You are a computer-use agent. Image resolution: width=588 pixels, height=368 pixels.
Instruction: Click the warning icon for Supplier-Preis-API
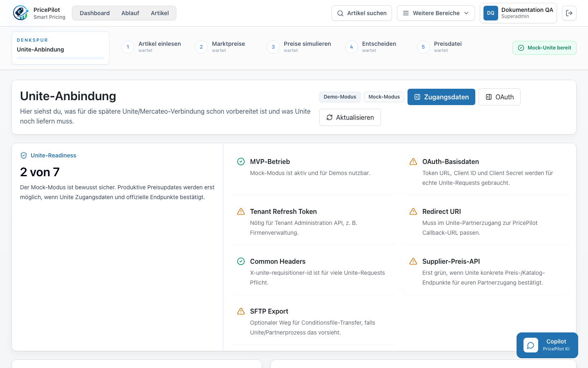[x=413, y=261]
